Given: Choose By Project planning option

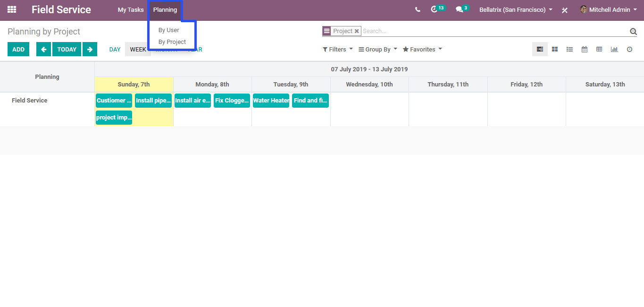Looking at the screenshot, I should [172, 42].
